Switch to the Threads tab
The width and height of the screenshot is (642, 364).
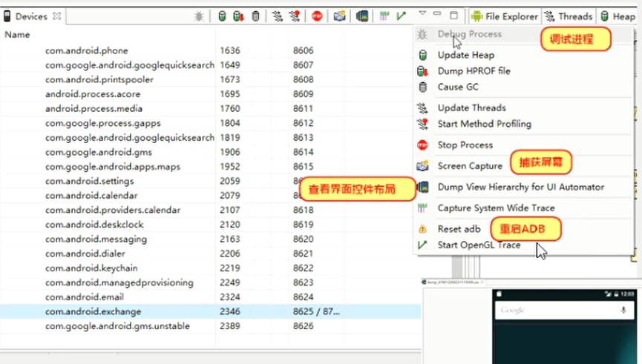pyautogui.click(x=569, y=16)
